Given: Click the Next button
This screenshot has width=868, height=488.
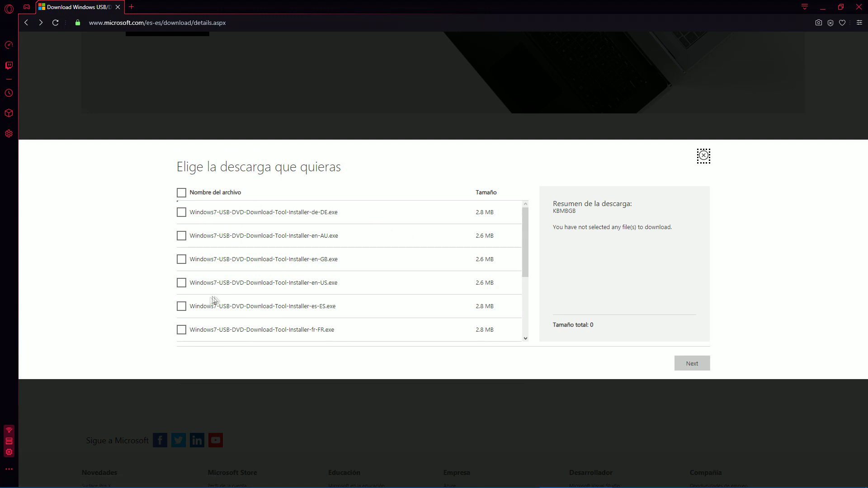Looking at the screenshot, I should pos(692,363).
